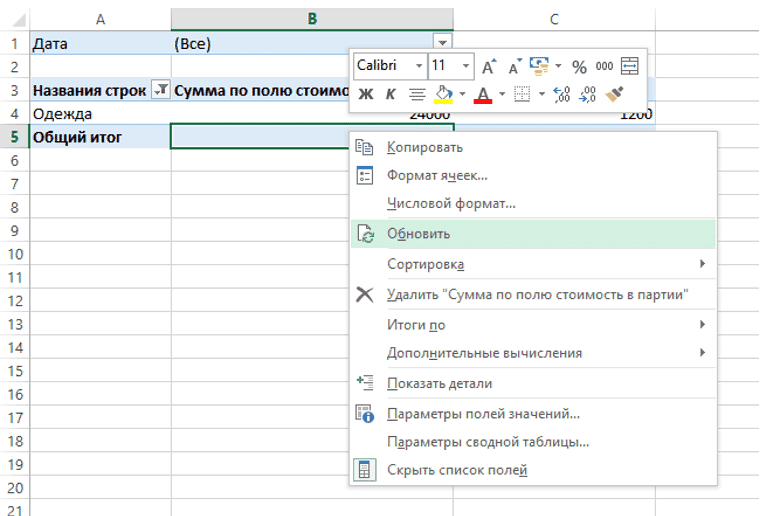Click the Bold (Ж) formatting button
The height and width of the screenshot is (516, 760).
point(365,95)
